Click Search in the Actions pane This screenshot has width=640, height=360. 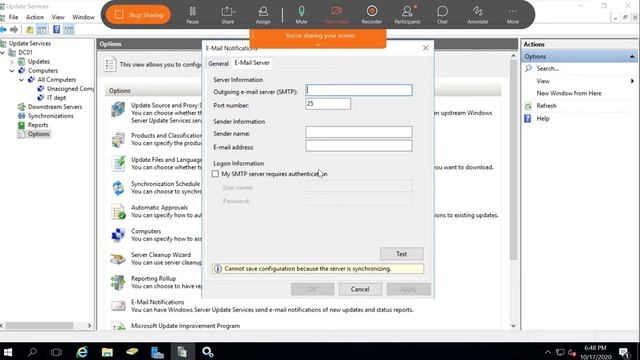[x=547, y=69]
